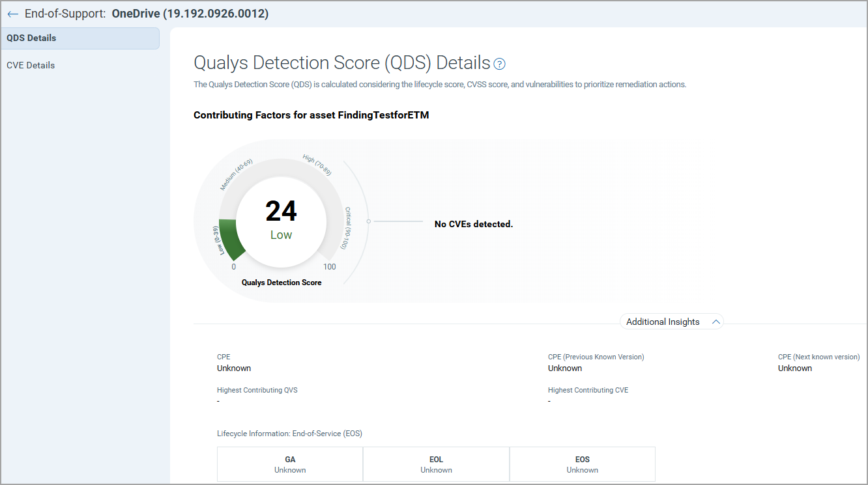Collapse the Additional Insights section
Image resolution: width=868 pixels, height=485 pixels.
point(672,322)
